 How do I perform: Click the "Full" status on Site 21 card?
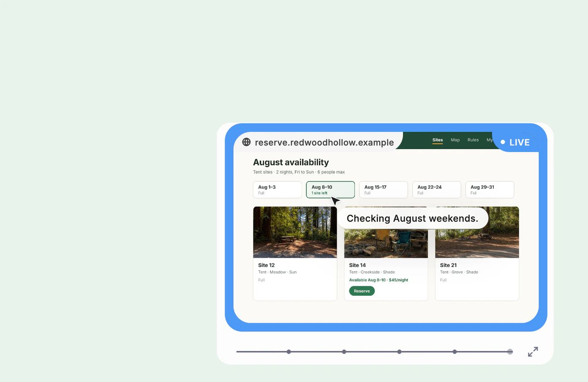click(443, 280)
